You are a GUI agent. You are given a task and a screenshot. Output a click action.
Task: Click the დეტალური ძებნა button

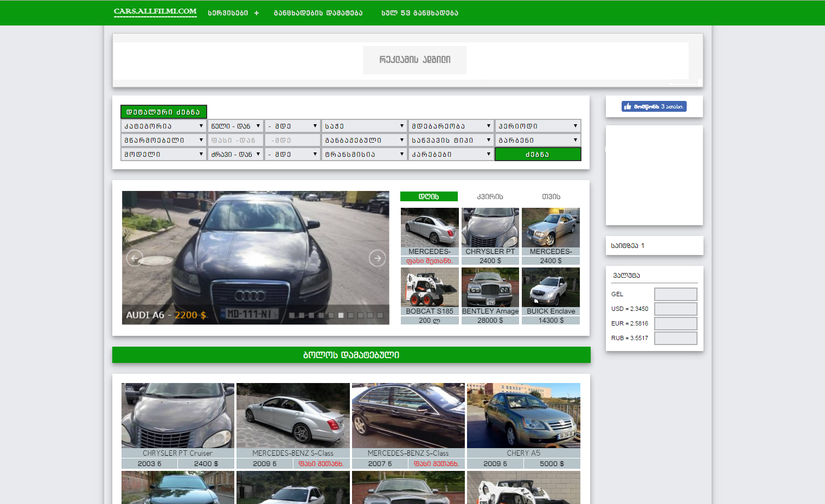pos(163,112)
